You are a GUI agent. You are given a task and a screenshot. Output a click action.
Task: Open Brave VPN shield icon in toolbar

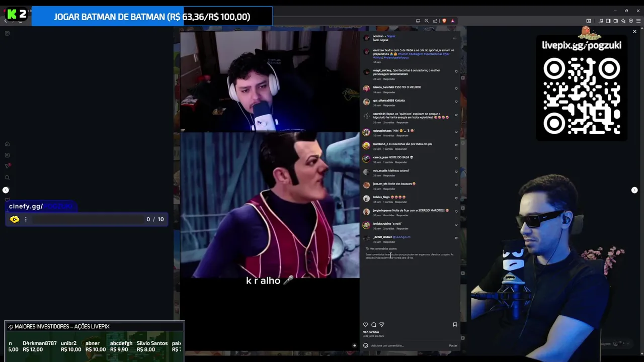pos(631,21)
